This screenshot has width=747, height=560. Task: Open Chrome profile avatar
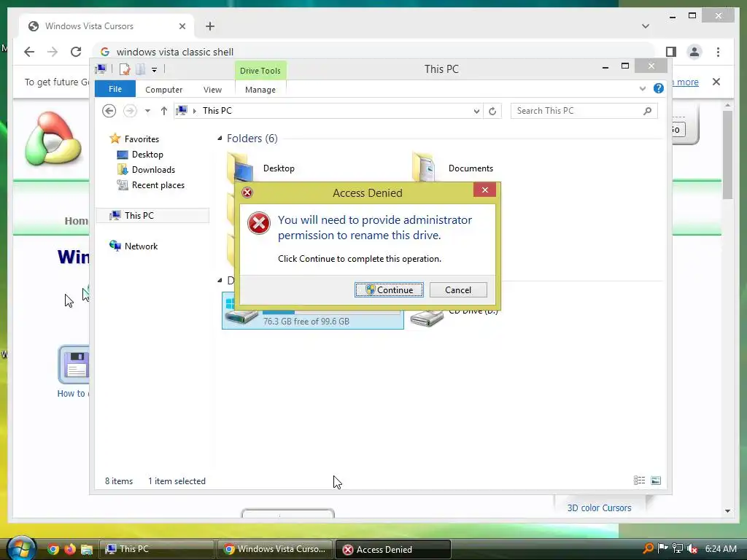point(694,52)
